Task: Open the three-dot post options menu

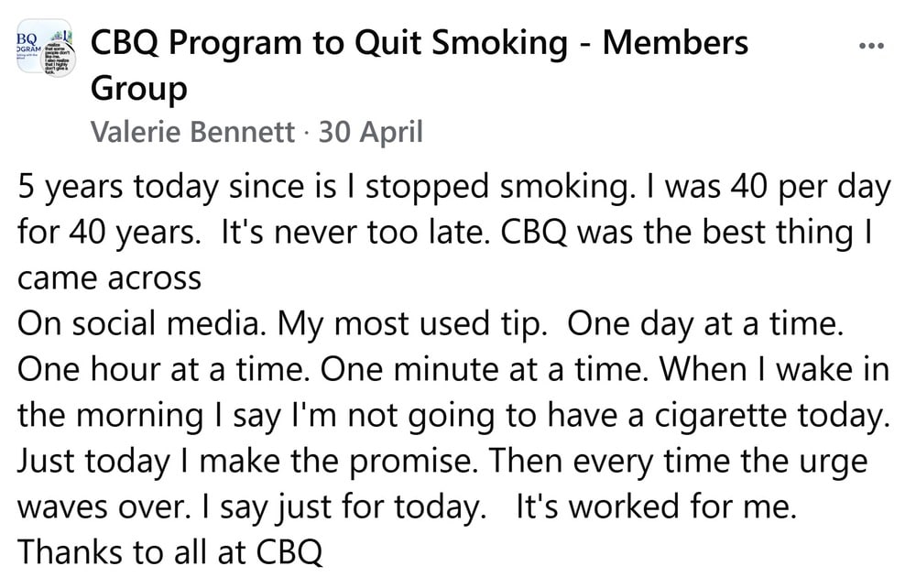Action: click(x=870, y=45)
